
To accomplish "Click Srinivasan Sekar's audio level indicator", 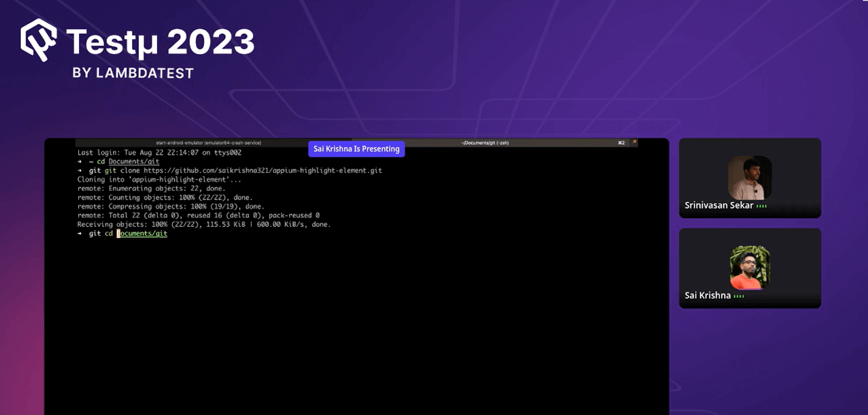I will [762, 206].
